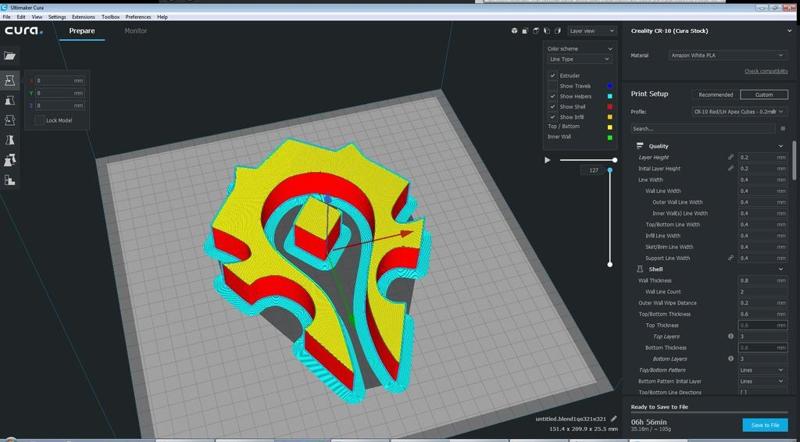The width and height of the screenshot is (800, 442).
Task: Select the Scale tool in the left toolbar
Action: tap(10, 101)
